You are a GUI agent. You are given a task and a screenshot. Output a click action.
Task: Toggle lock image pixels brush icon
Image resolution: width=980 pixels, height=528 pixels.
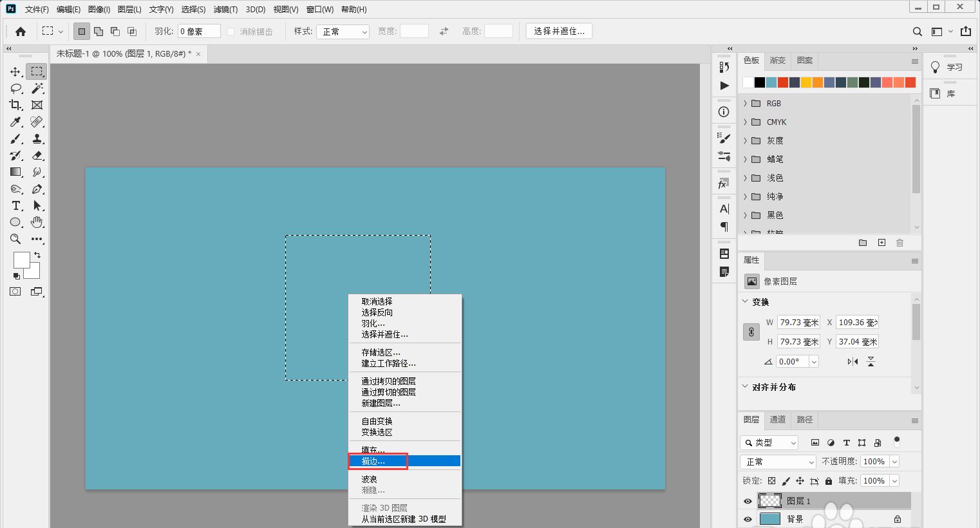(786, 481)
